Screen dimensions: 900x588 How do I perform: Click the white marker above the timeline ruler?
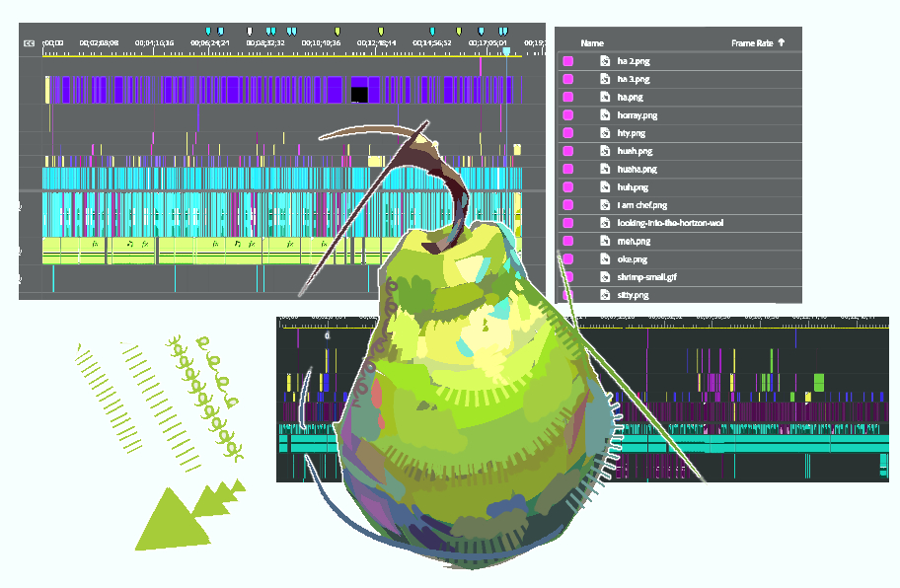pos(250,32)
